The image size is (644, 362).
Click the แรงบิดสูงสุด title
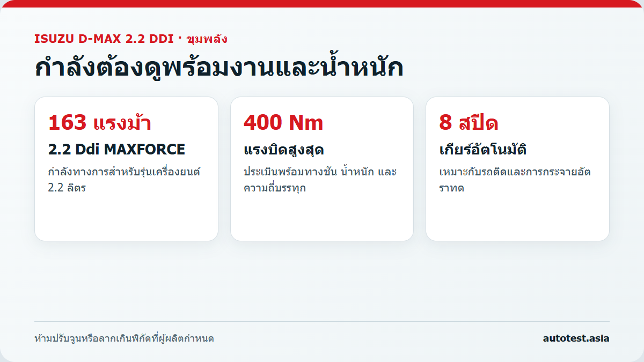coord(284,150)
